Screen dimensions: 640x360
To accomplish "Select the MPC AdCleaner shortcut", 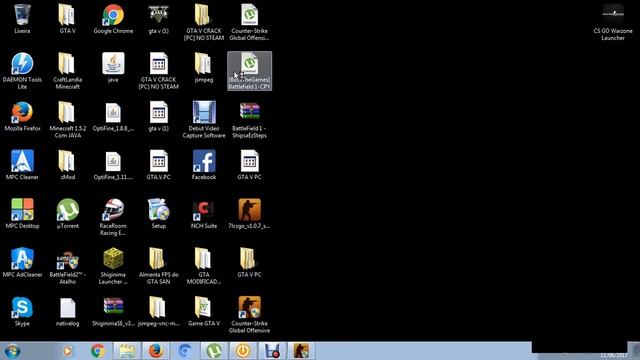I will (22, 263).
